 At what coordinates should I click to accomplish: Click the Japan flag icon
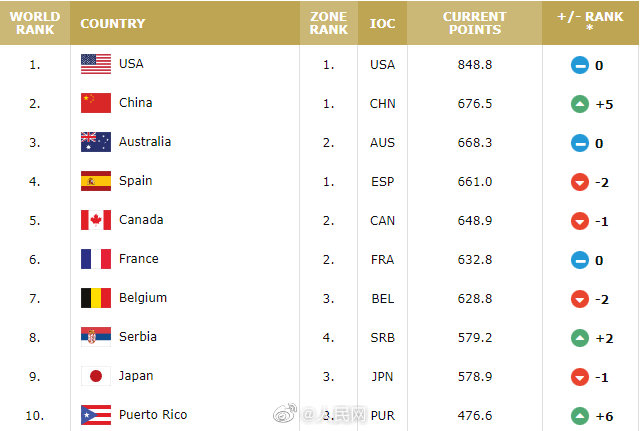click(x=96, y=376)
